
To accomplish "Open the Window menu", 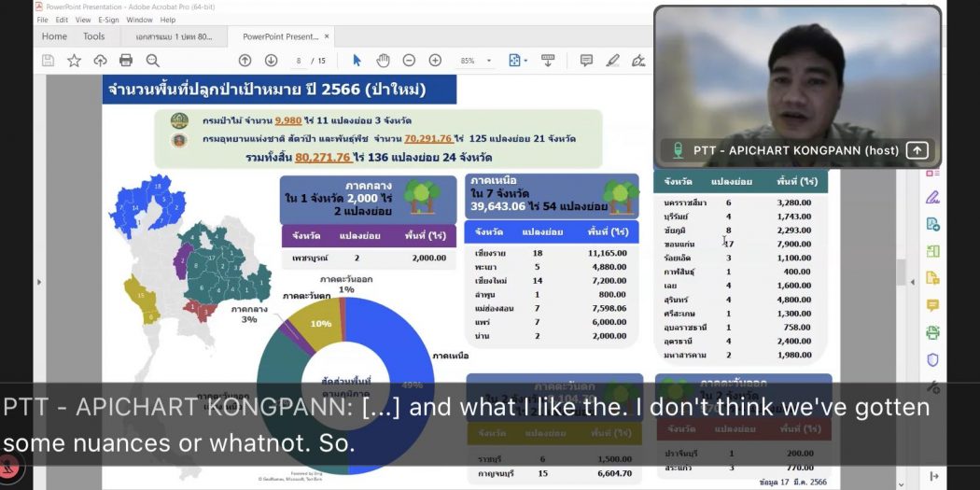I will coord(139,20).
